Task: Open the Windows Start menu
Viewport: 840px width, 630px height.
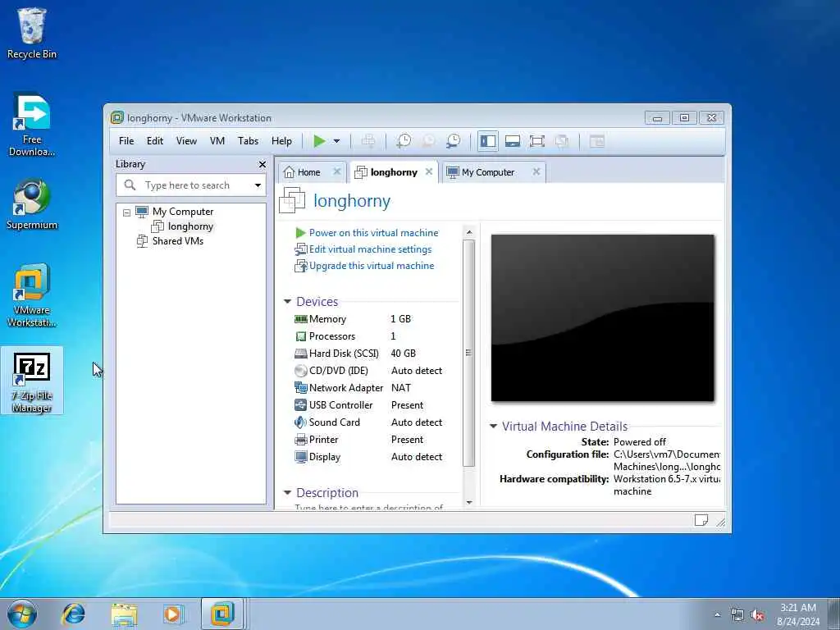Action: [22, 614]
